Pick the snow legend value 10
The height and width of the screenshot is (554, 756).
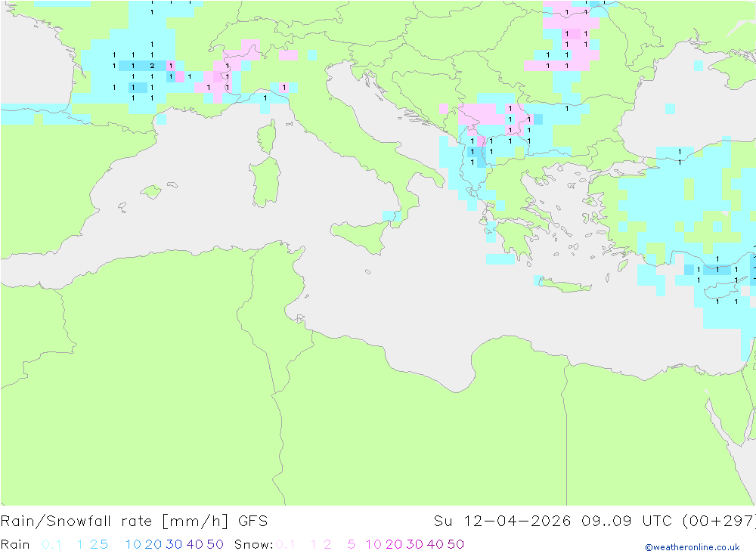(373, 544)
